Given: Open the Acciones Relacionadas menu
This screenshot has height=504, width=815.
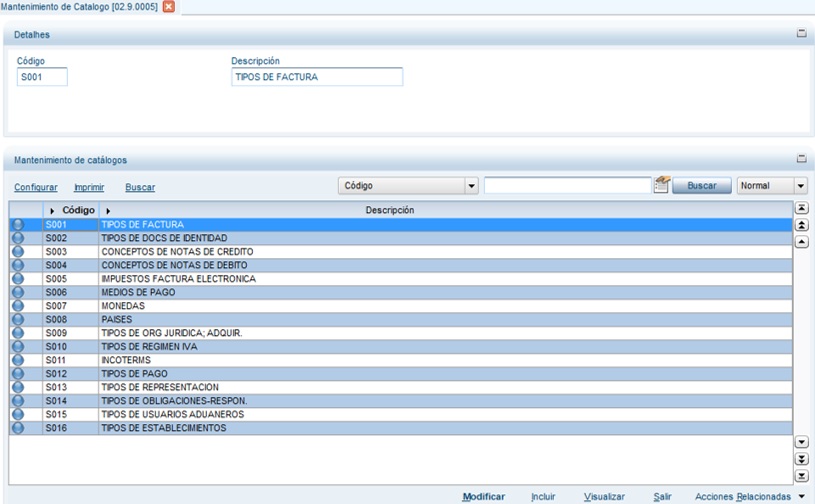Looking at the screenshot, I should pyautogui.click(x=750, y=497).
